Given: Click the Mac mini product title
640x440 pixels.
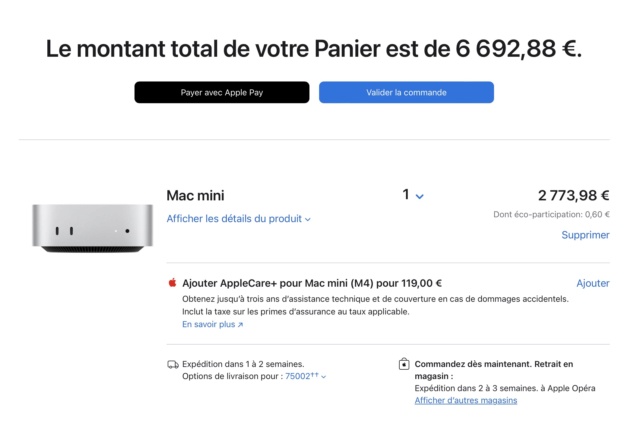Looking at the screenshot, I should pyautogui.click(x=195, y=196).
